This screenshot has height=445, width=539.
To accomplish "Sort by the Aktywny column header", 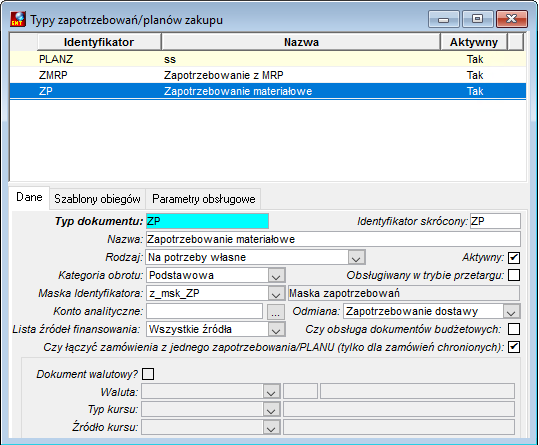I will point(474,42).
